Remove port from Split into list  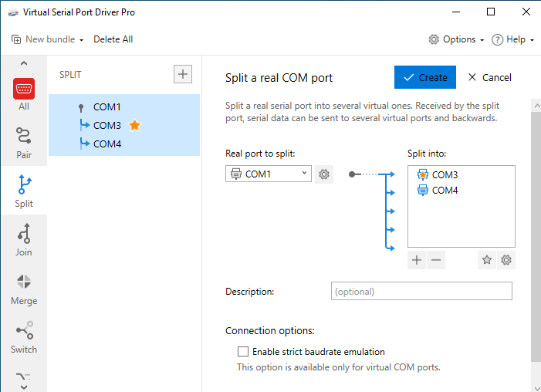436,260
